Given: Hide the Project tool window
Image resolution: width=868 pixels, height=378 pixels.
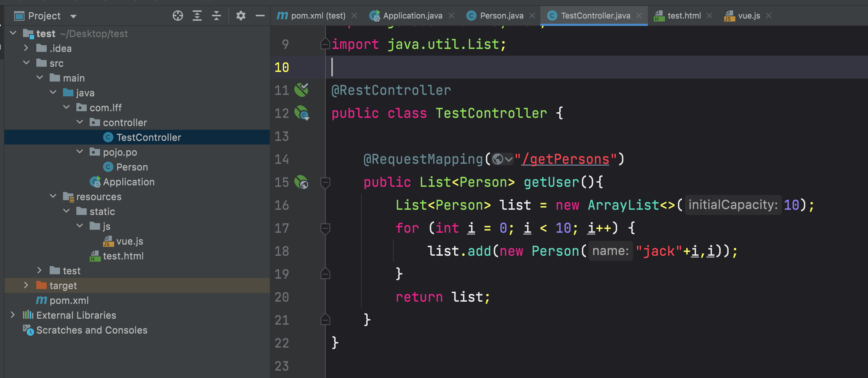Looking at the screenshot, I should [x=260, y=16].
